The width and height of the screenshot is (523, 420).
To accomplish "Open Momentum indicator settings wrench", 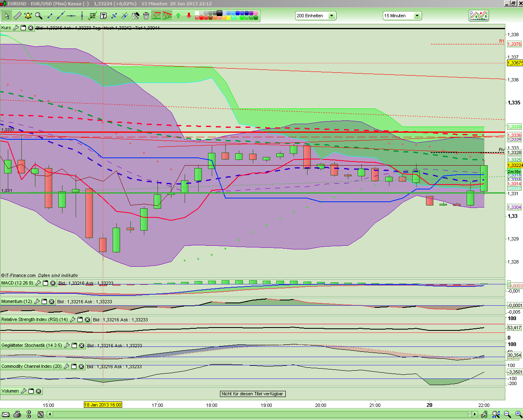I will pos(37,302).
